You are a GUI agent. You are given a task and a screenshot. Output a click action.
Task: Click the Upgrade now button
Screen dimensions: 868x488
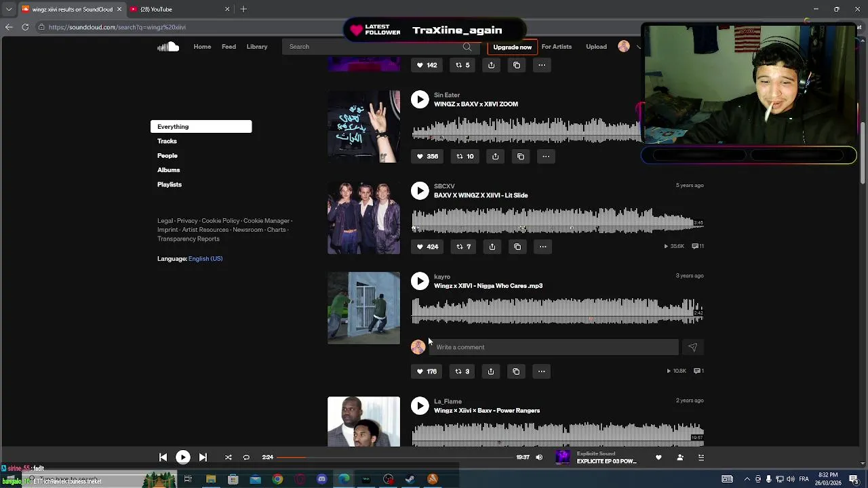512,47
